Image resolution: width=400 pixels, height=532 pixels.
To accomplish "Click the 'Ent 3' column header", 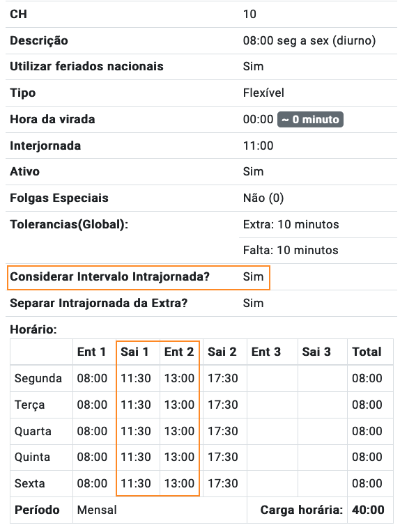I will [x=266, y=352].
